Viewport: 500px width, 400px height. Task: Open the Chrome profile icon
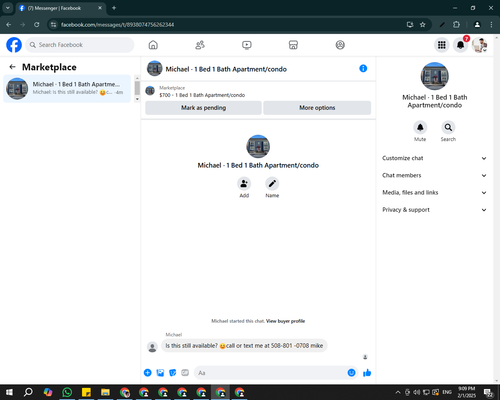477,24
